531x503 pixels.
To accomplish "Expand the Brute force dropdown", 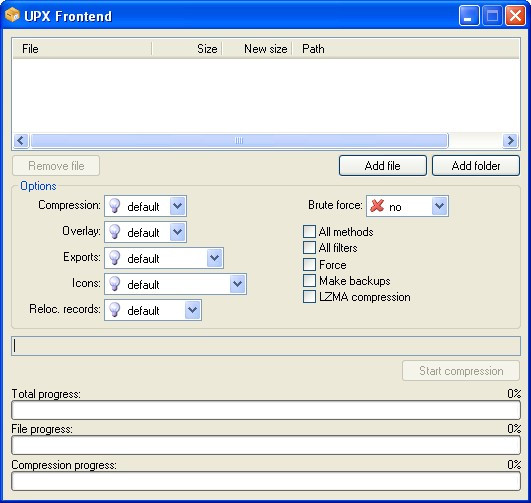I will click(439, 206).
